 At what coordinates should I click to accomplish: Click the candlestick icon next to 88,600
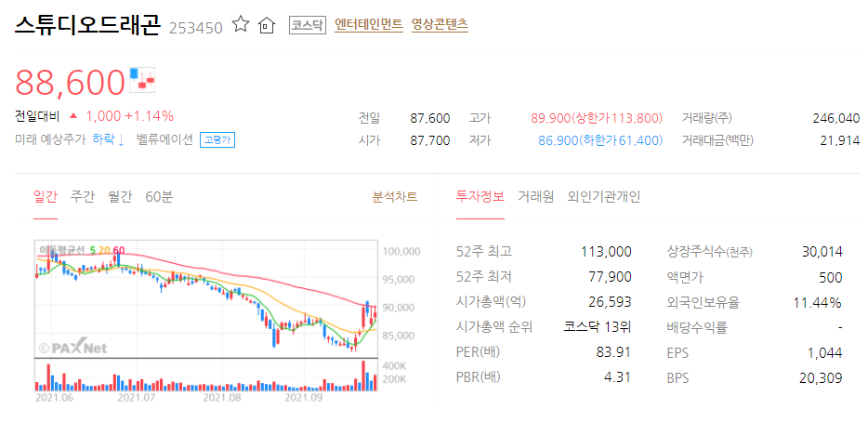tap(143, 79)
